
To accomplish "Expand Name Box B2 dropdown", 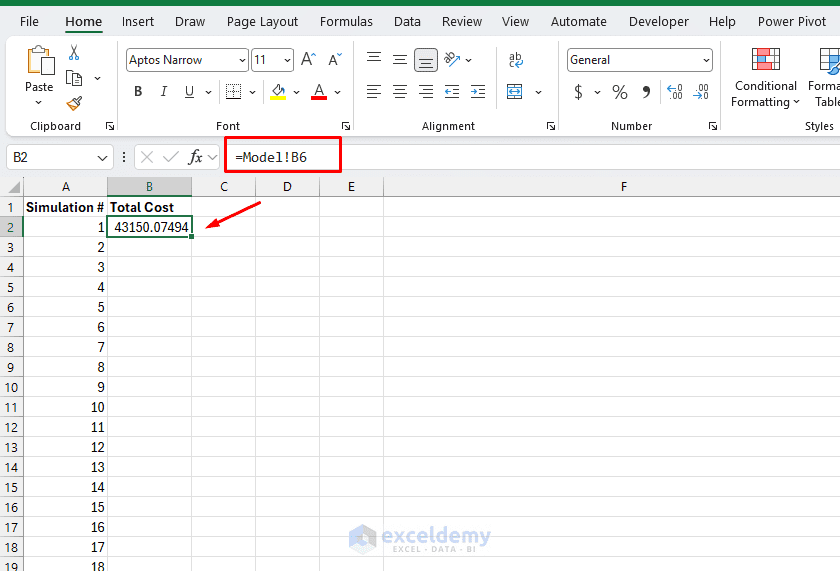I will click(102, 157).
